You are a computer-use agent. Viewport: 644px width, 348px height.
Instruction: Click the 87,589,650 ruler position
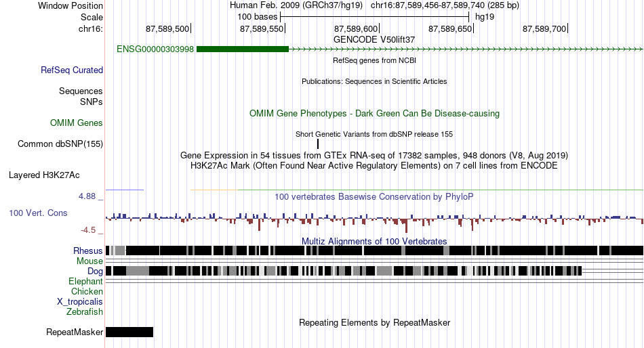[450, 28]
